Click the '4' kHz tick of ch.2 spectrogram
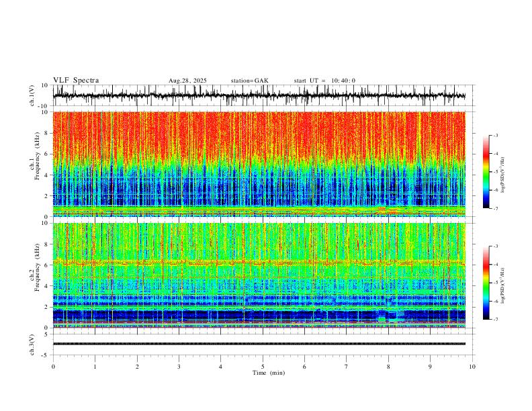The width and height of the screenshot is (532, 411). [47, 286]
